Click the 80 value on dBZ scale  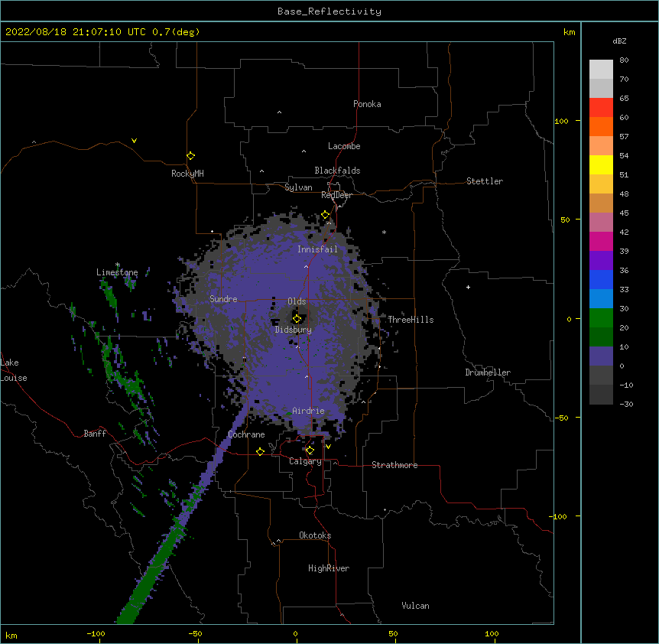click(x=624, y=60)
